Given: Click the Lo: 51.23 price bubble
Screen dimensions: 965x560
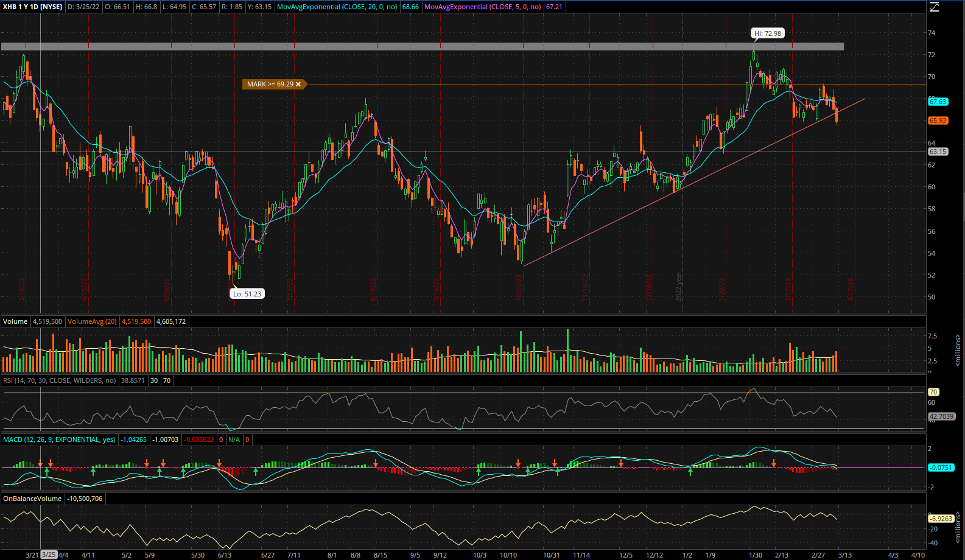Looking at the screenshot, I should [247, 293].
